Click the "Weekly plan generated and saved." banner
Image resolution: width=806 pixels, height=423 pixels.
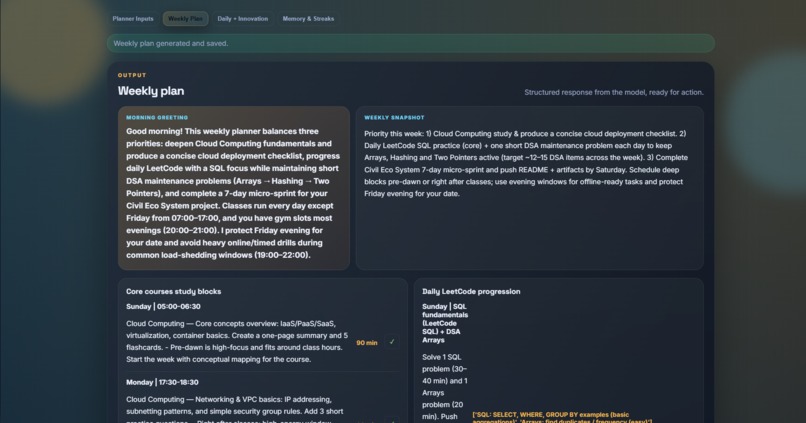tap(411, 43)
